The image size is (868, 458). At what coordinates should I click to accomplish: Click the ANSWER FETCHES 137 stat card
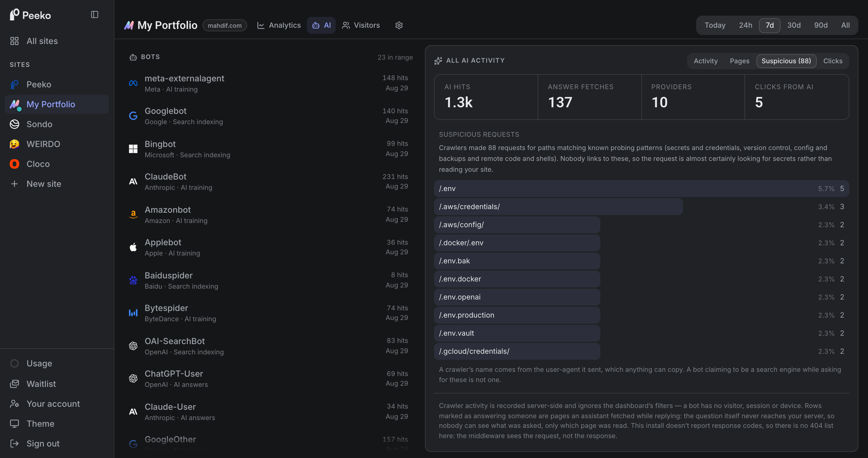point(589,97)
